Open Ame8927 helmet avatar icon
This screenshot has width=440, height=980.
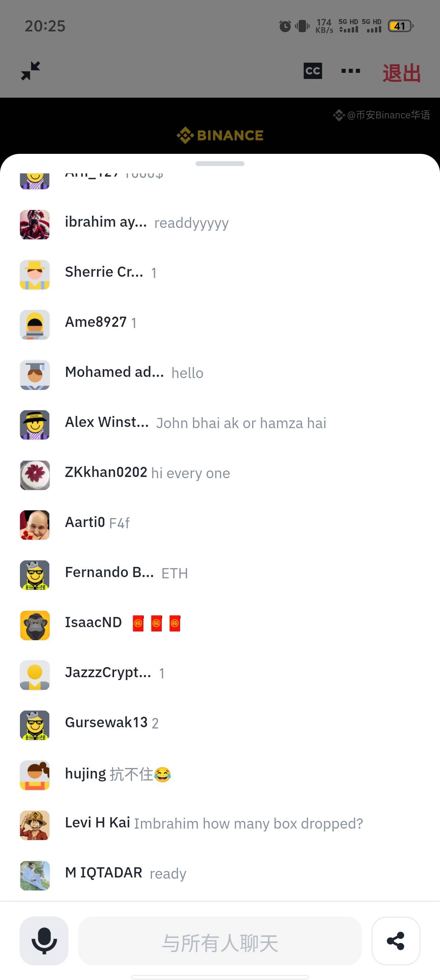click(35, 325)
